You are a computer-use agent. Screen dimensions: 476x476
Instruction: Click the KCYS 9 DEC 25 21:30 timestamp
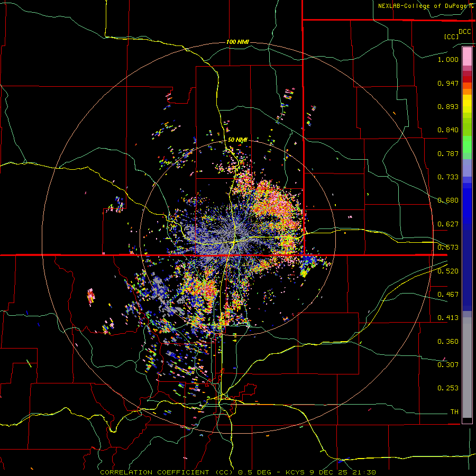coord(331,472)
